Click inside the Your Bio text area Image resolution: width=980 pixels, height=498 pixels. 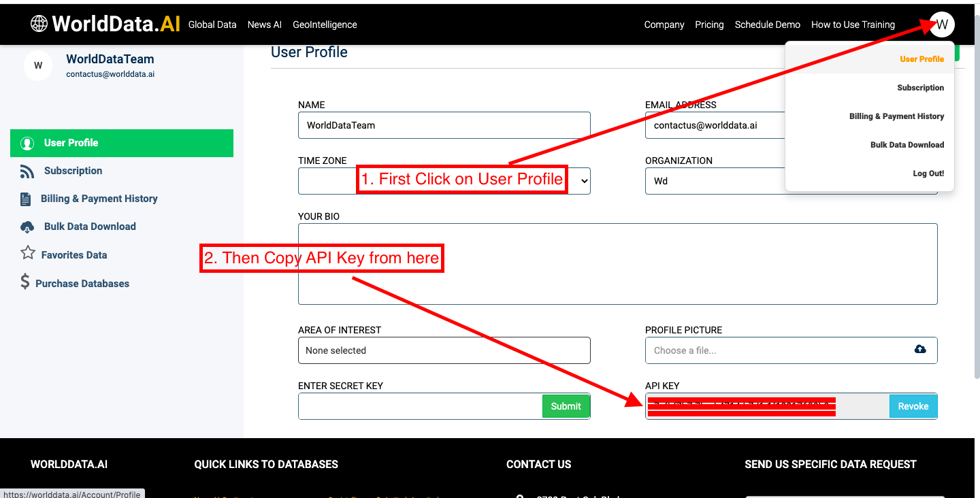(617, 263)
